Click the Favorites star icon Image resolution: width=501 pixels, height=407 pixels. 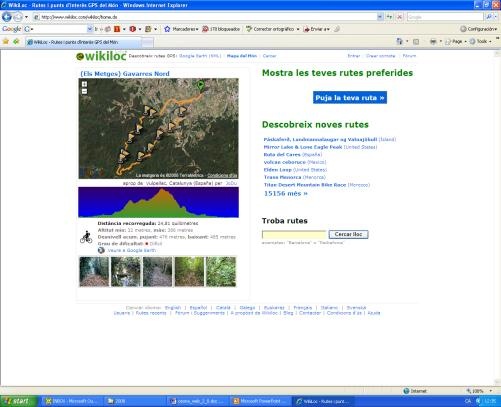coord(6,42)
